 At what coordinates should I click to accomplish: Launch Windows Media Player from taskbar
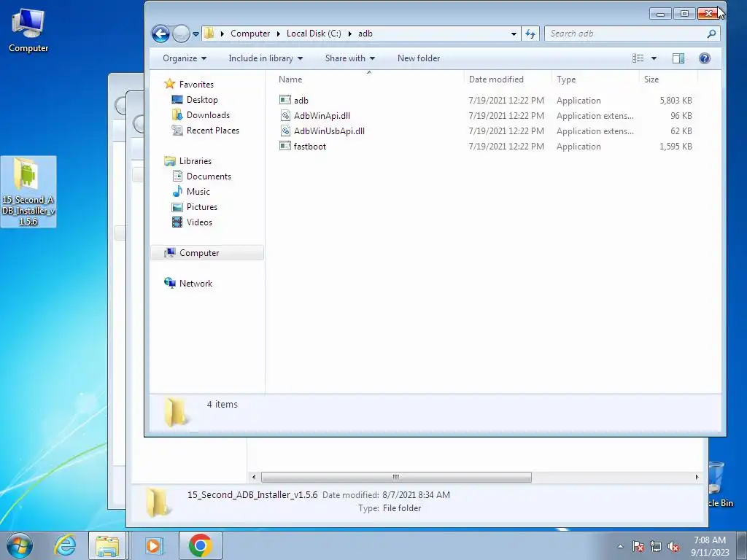tap(153, 545)
